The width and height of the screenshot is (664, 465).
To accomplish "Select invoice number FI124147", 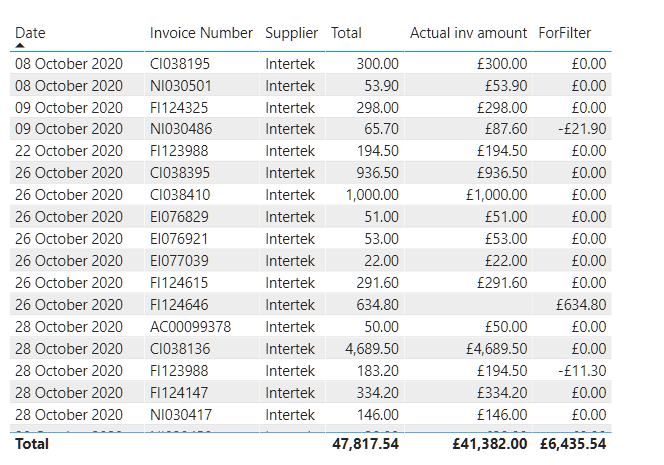I will click(x=179, y=393).
